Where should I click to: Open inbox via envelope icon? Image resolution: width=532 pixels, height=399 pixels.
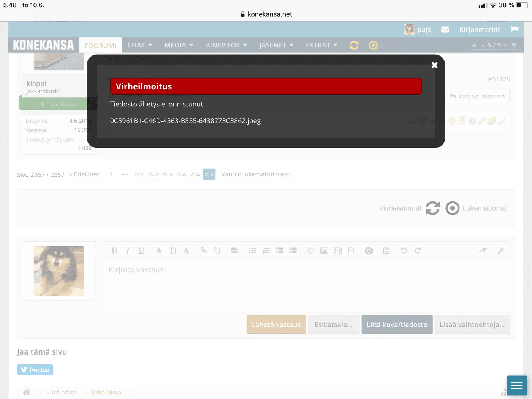(445, 30)
